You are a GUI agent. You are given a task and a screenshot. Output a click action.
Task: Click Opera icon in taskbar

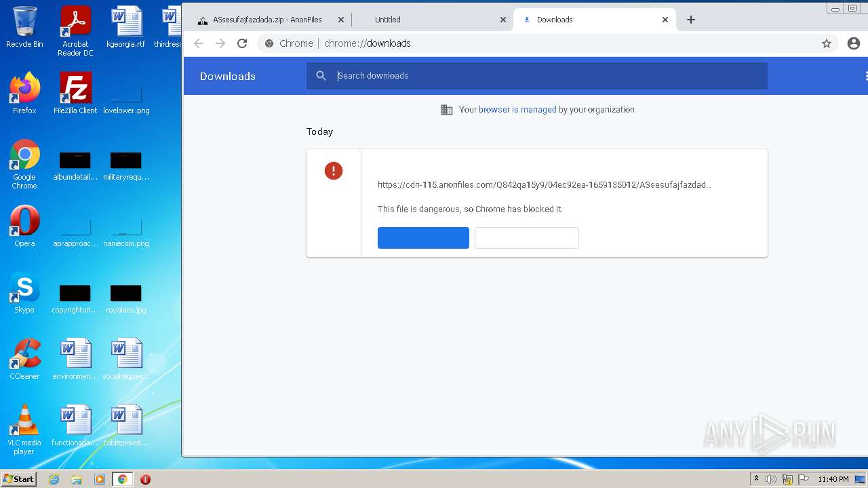[145, 479]
